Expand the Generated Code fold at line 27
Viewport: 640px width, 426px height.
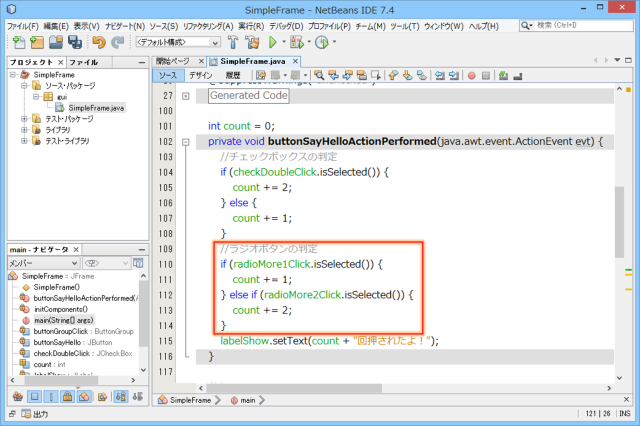186,96
